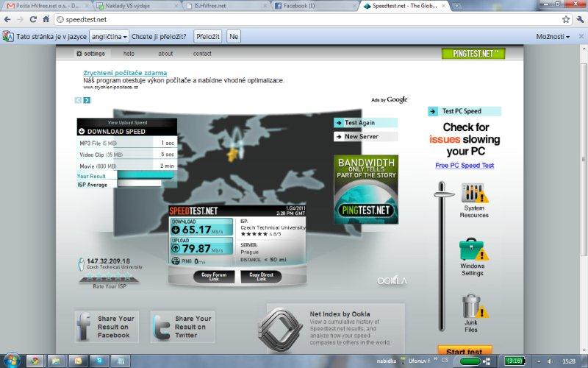This screenshot has width=588, height=368.
Task: Expand the Možnosti options dropdown
Action: coord(553,36)
